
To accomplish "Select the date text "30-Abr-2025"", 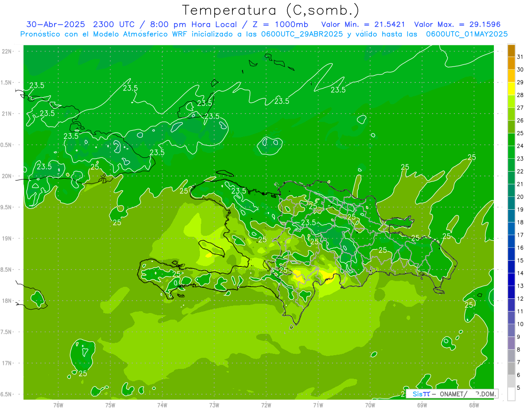I will [55, 24].
